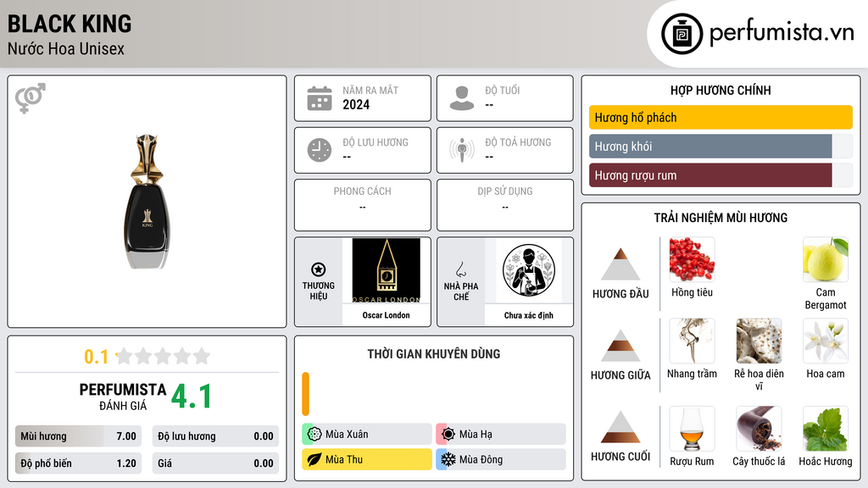Click the Hương giữa label
The image size is (868, 488).
click(620, 375)
